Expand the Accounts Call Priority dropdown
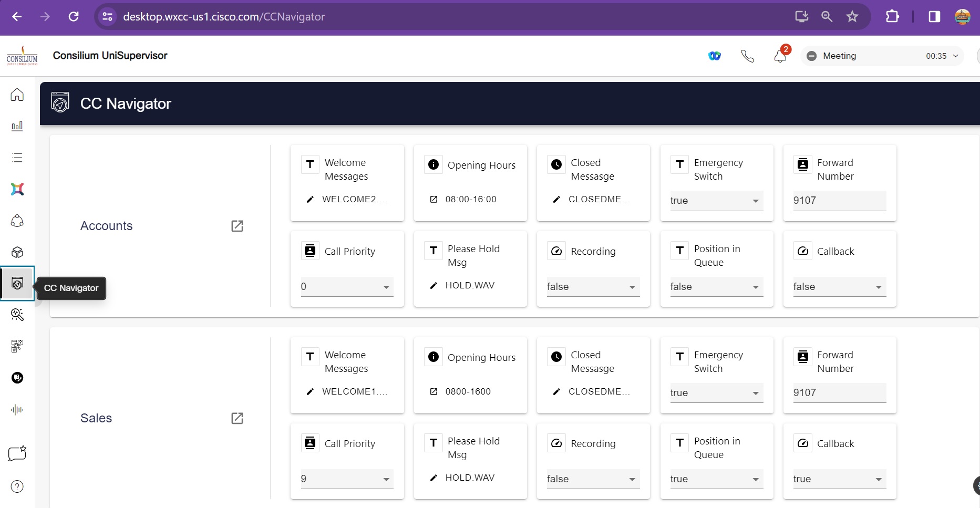 (347, 287)
